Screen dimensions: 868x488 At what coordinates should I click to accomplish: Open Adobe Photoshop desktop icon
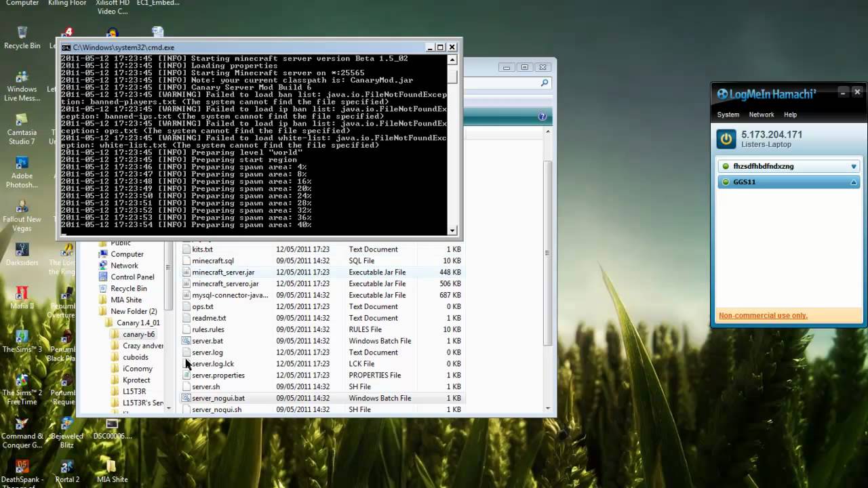[22, 172]
